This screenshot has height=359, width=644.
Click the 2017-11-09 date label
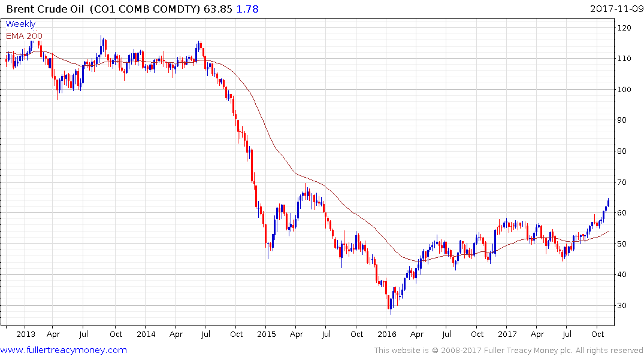616,9
